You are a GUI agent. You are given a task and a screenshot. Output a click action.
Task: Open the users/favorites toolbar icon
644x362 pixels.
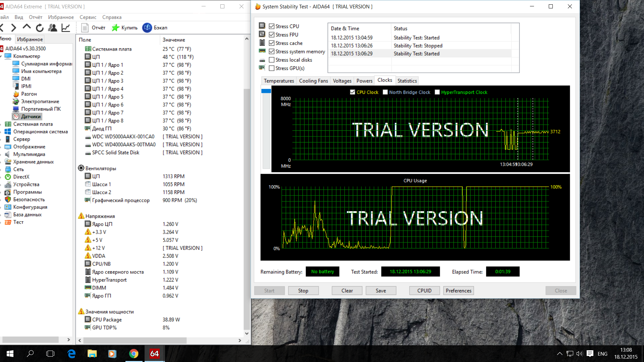click(x=53, y=28)
